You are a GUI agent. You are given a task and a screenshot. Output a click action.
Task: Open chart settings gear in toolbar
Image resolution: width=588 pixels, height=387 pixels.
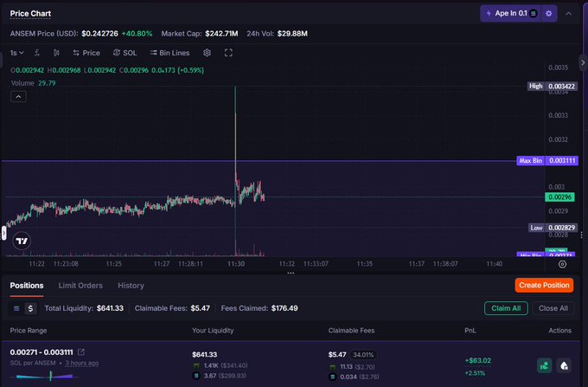click(207, 53)
